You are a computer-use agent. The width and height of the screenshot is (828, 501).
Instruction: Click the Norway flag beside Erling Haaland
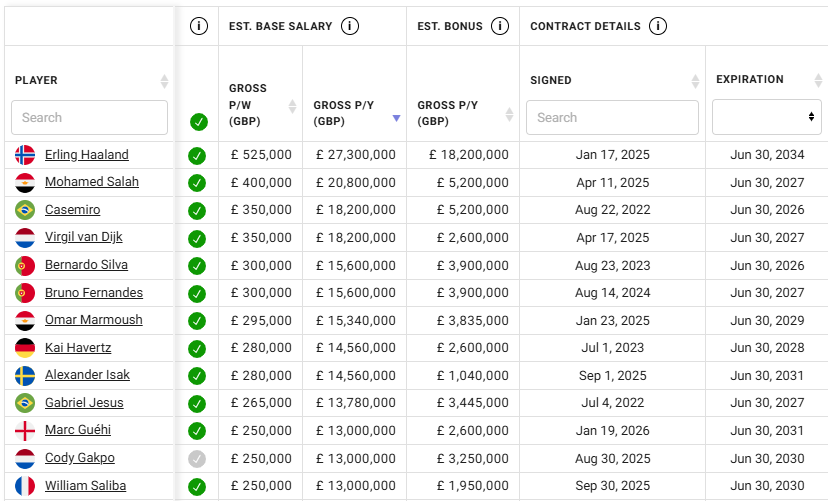(25, 155)
